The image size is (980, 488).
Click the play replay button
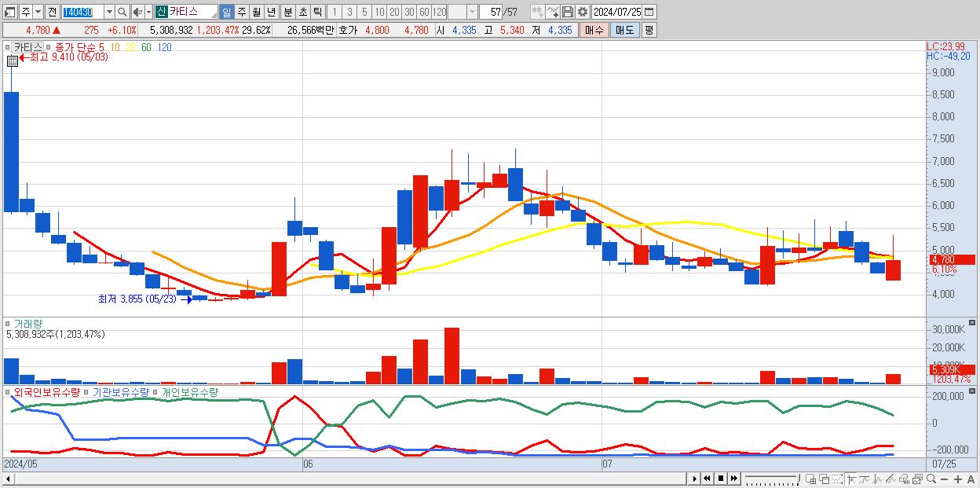(694, 479)
